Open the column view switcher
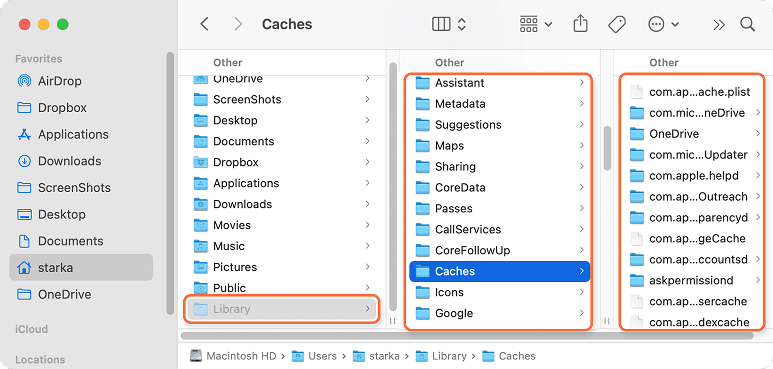The height and width of the screenshot is (369, 773). pyautogui.click(x=449, y=24)
